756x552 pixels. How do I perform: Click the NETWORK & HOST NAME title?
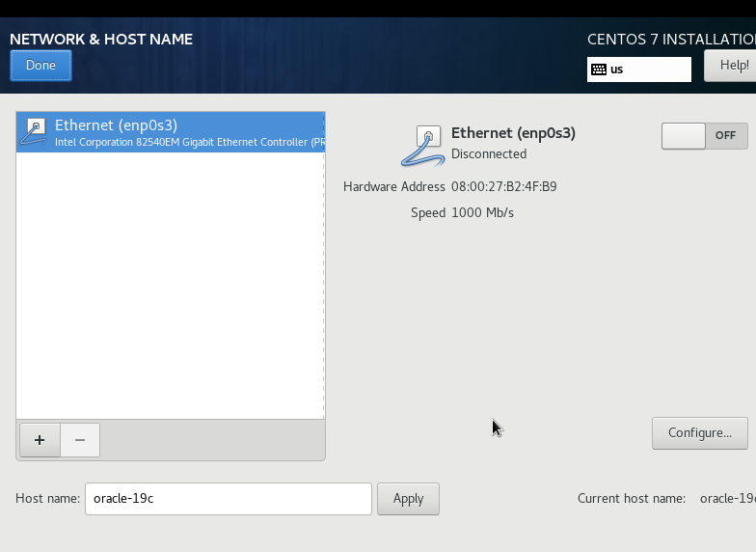(x=101, y=39)
